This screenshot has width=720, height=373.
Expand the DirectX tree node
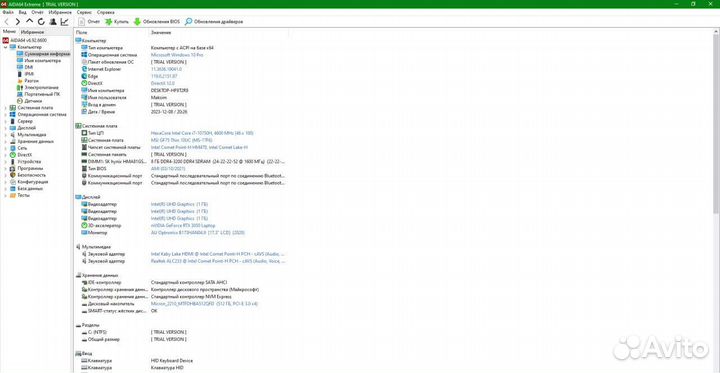click(5, 155)
